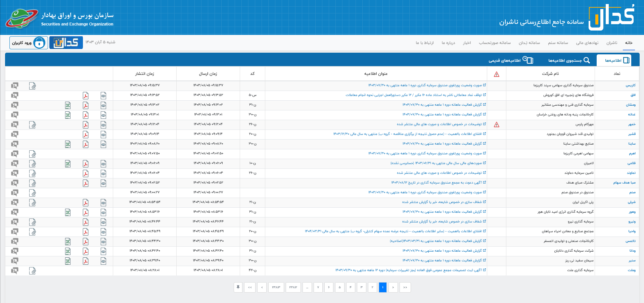The height and width of the screenshot is (303, 644).
Task: Open the فلامی financial statements notice title link
Action: click(436, 163)
